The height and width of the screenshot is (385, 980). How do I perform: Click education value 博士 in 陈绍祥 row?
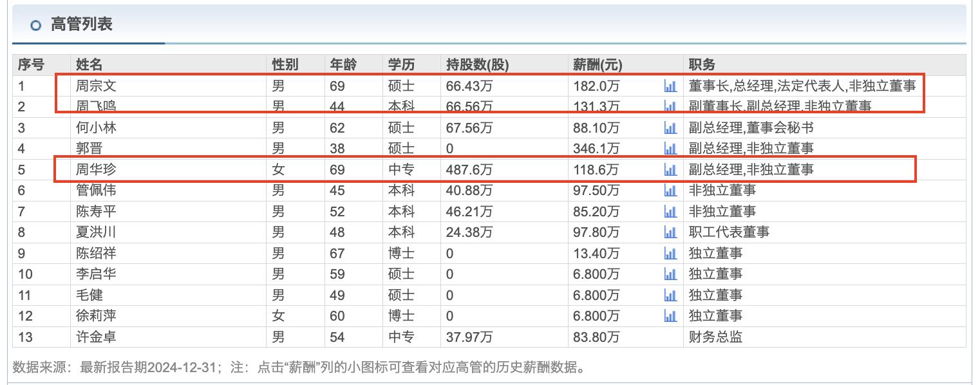point(401,254)
